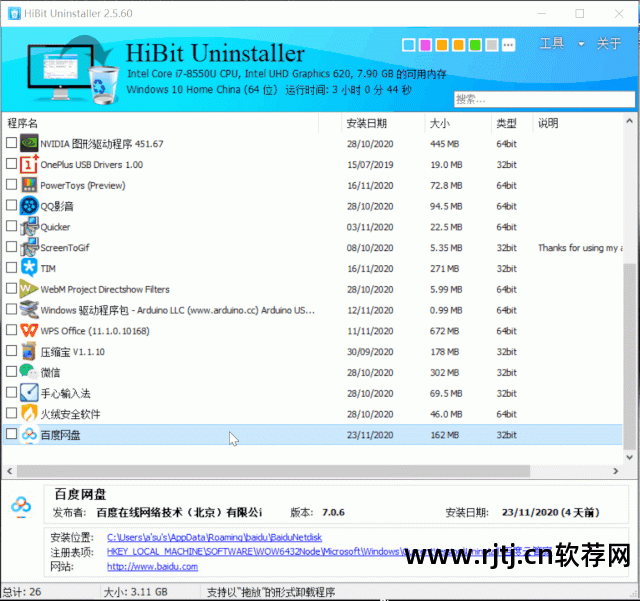Select the 压缩宝 V1.1.10 row
Image resolution: width=640 pixels, height=601 pixels.
[312, 352]
